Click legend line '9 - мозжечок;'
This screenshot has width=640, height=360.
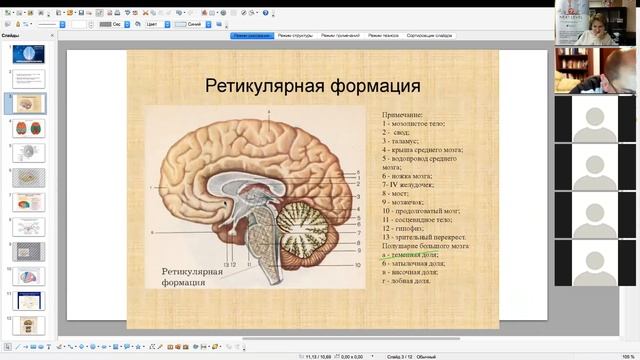click(403, 202)
